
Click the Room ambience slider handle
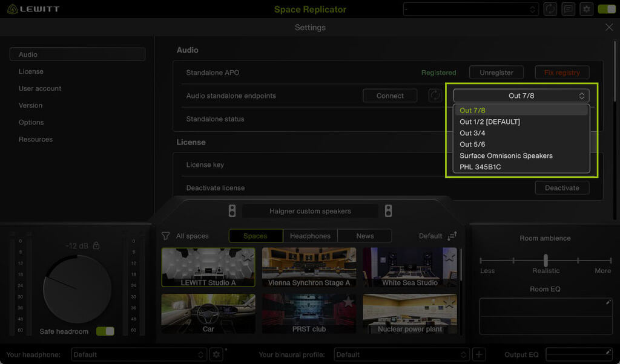(x=546, y=260)
